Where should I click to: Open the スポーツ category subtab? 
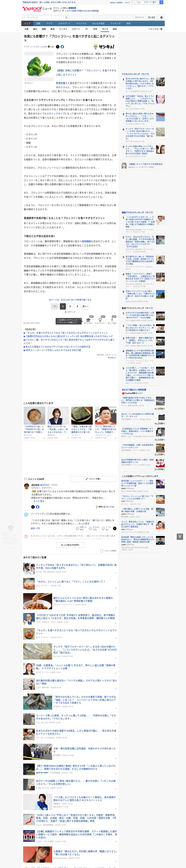[x=76, y=29]
